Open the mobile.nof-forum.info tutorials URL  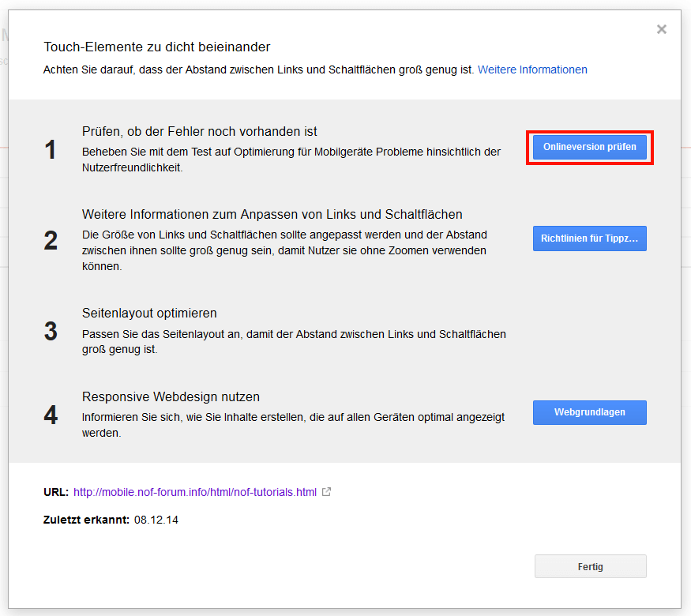[x=194, y=492]
